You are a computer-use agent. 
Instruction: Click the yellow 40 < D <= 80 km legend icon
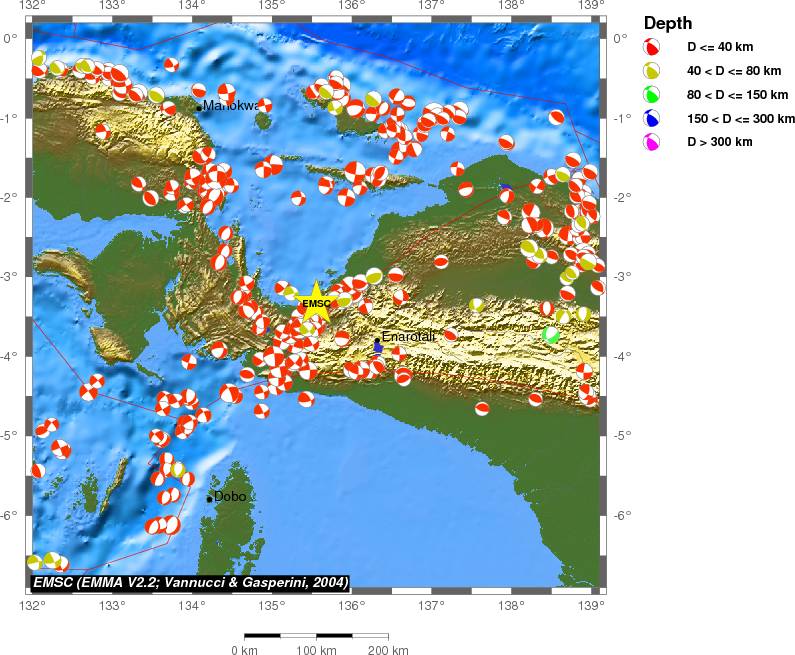[x=651, y=71]
